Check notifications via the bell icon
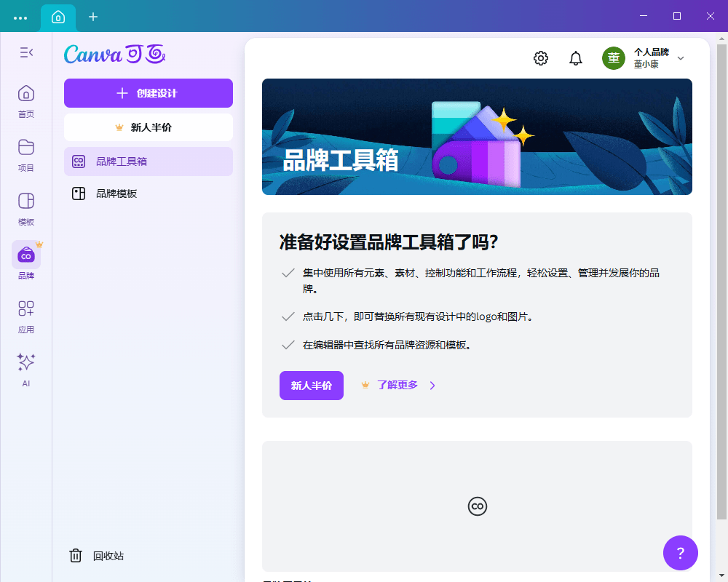 point(576,57)
